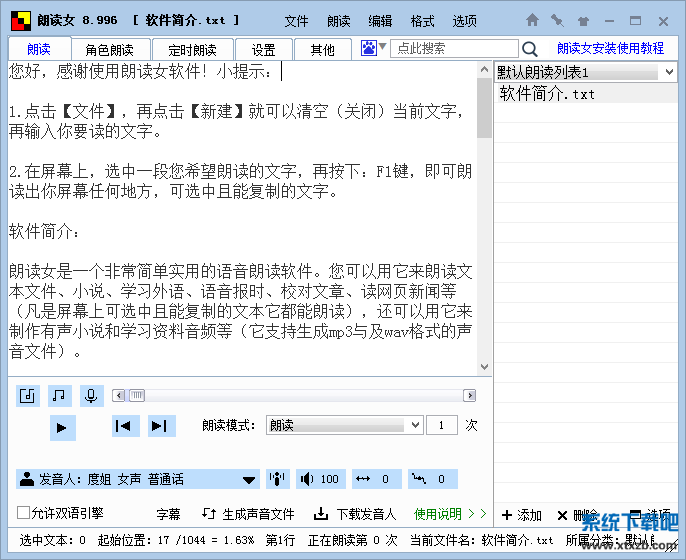This screenshot has width=686, height=560.
Task: Click in the 点此搜索 search field
Action: 454,48
